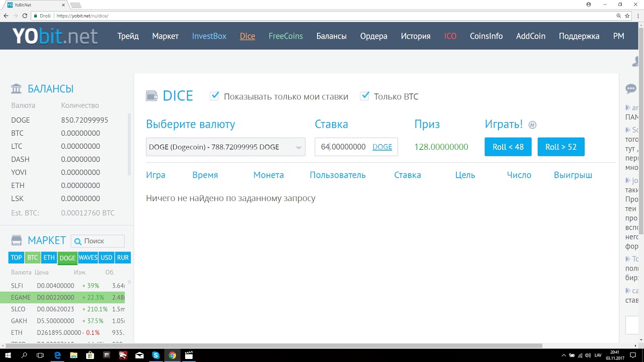Open the Трейд menu item

tap(128, 36)
